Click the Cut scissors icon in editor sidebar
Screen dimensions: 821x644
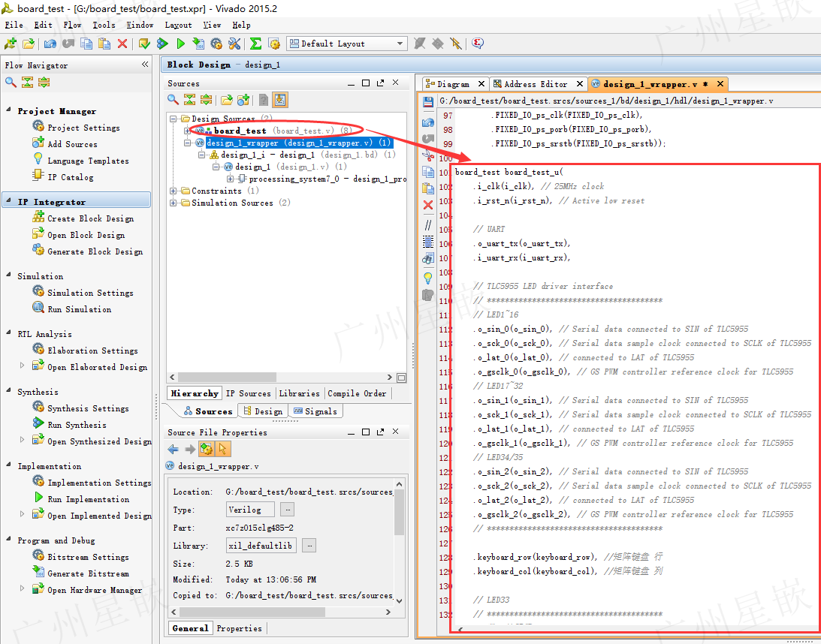click(x=428, y=155)
